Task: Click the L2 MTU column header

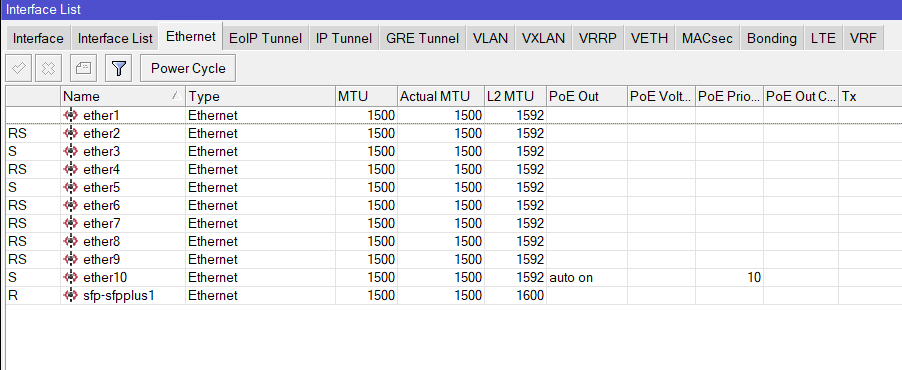Action: pyautogui.click(x=515, y=96)
